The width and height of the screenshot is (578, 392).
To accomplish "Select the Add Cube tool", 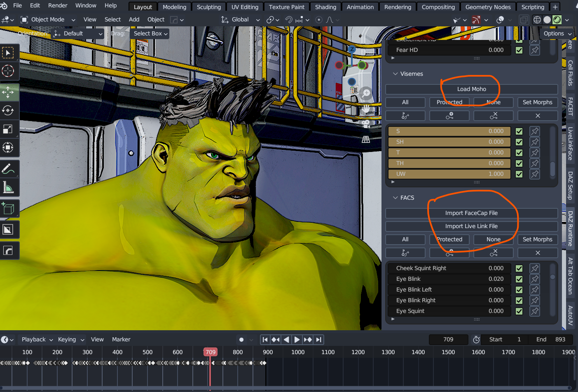I will coord(8,208).
